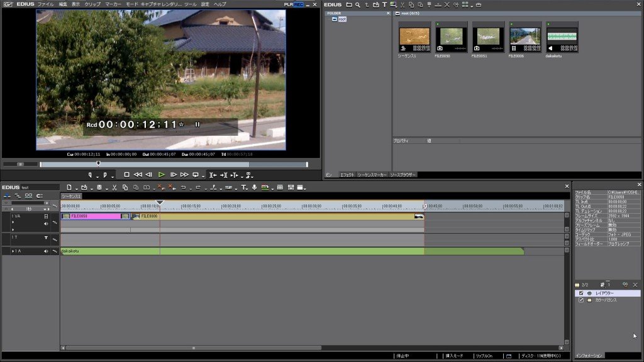This screenshot has width=644, height=362.
Task: Mute the 1 A audio track
Action: (x=46, y=251)
